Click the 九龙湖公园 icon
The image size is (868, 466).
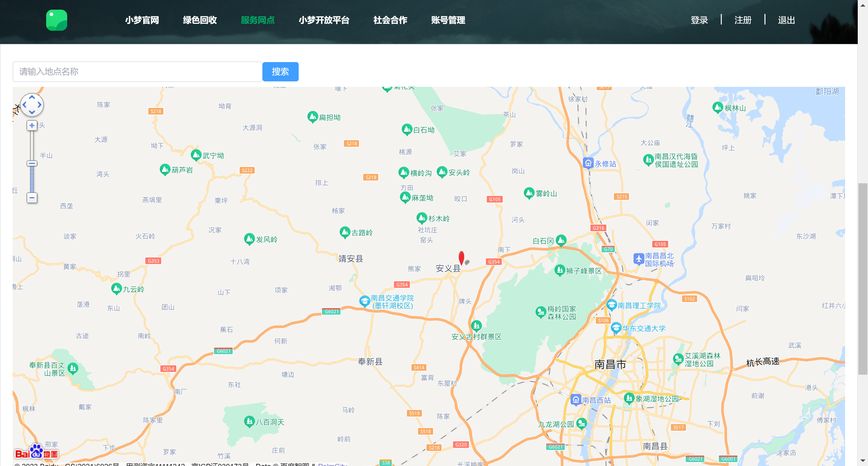click(581, 423)
